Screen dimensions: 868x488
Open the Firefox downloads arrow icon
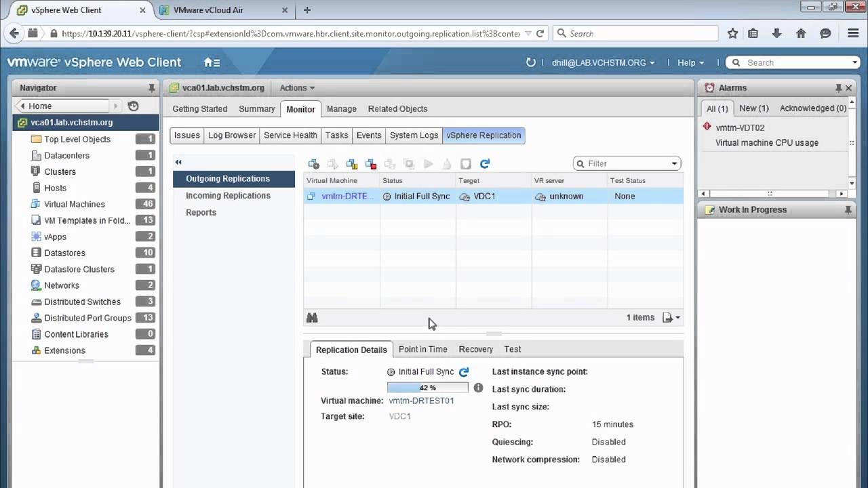[777, 33]
